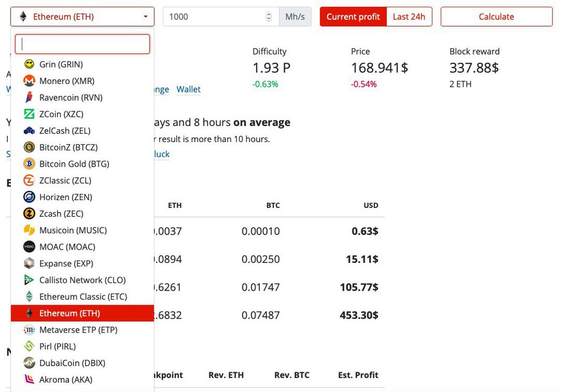Click the Zcash coin icon
This screenshot has width=561, height=392.
(29, 214)
